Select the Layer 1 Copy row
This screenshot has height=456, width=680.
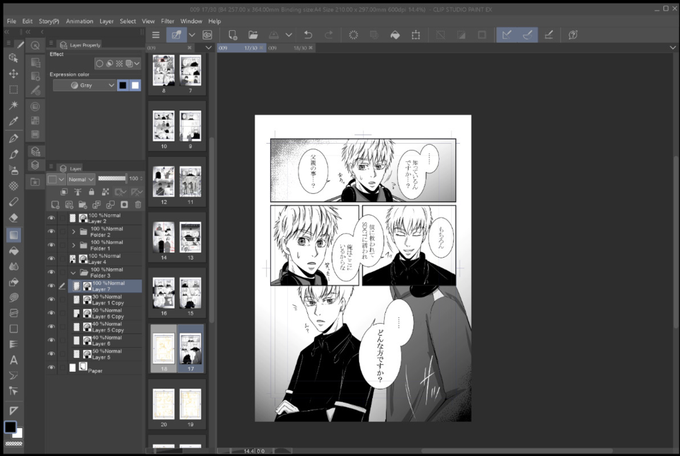[x=105, y=300]
